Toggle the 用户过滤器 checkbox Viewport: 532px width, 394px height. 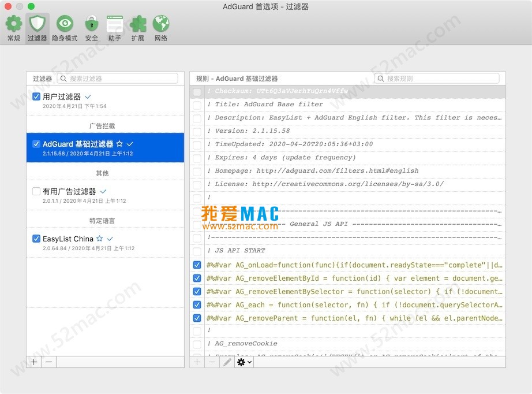coord(36,96)
